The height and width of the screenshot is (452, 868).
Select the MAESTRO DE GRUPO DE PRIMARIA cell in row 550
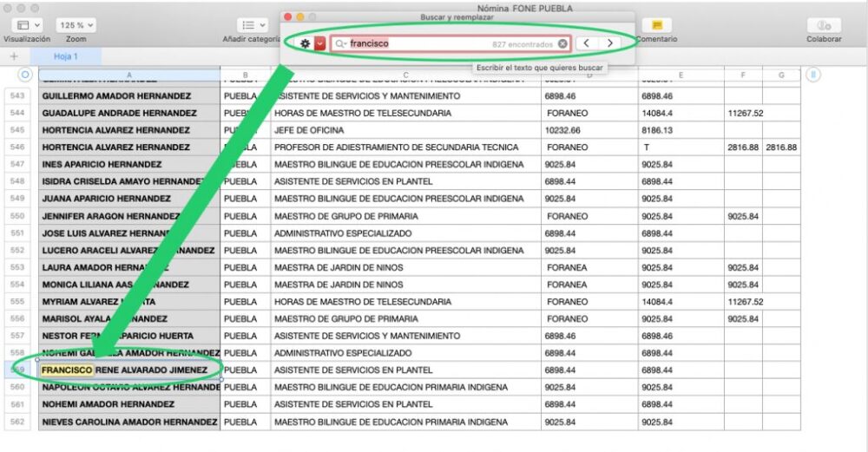405,216
